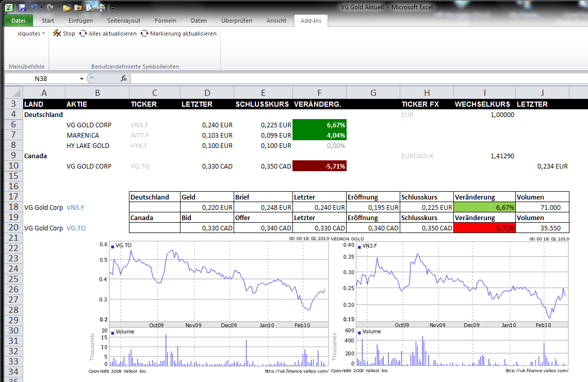Undo the last action with the blue arrow icon

(34, 7)
